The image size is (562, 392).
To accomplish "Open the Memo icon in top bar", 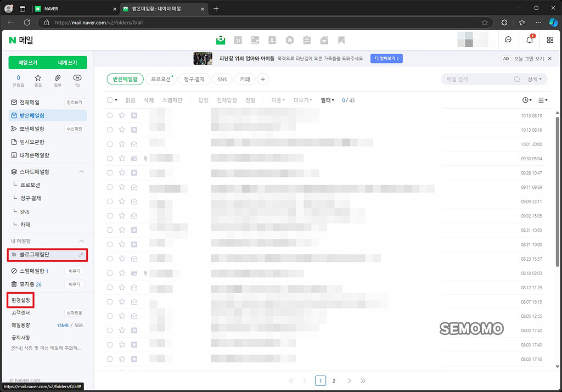I will tap(255, 40).
